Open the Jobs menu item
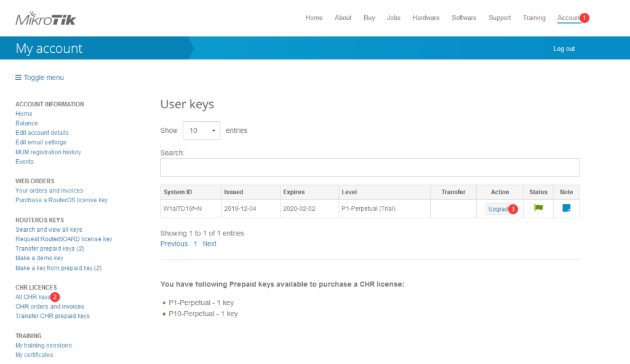The height and width of the screenshot is (364, 630). coord(393,18)
